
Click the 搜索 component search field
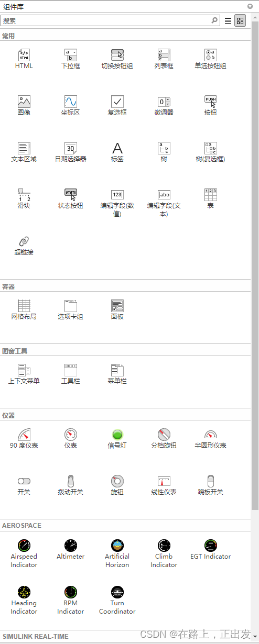click(110, 20)
